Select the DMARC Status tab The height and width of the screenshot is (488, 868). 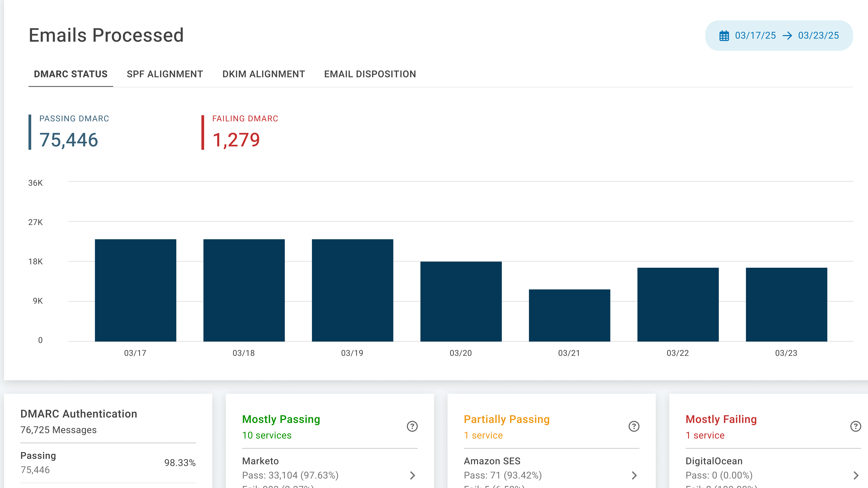click(x=71, y=74)
